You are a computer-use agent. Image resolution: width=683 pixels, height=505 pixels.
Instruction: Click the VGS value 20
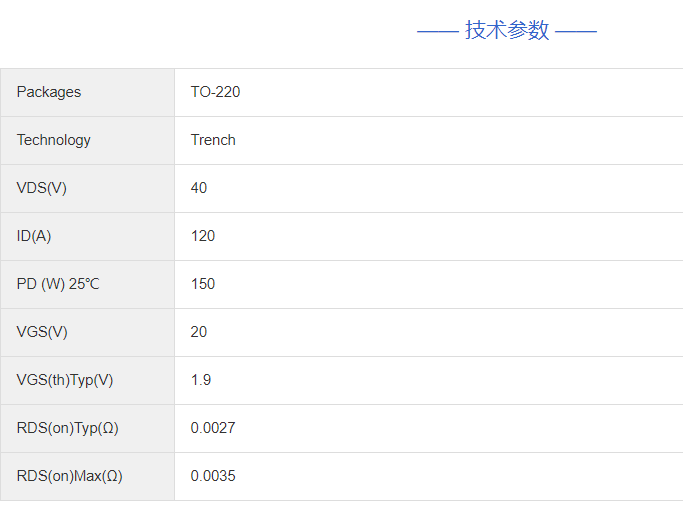pyautogui.click(x=199, y=332)
